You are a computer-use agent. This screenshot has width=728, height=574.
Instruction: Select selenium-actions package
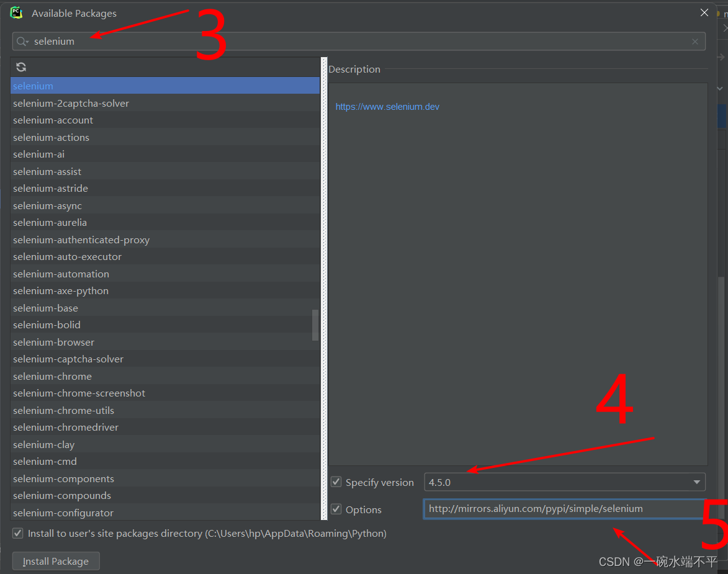[x=165, y=137]
